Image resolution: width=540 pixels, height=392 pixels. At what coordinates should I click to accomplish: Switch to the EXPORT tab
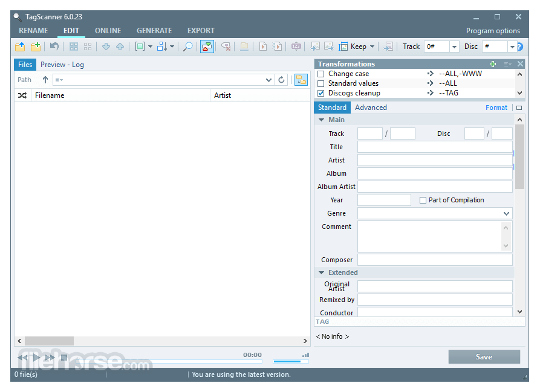201,31
